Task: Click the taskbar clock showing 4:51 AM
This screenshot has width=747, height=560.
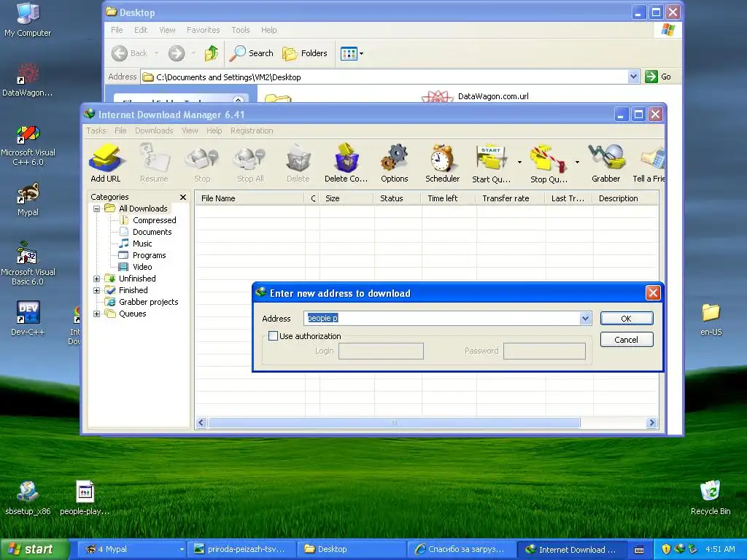Action: click(x=720, y=550)
